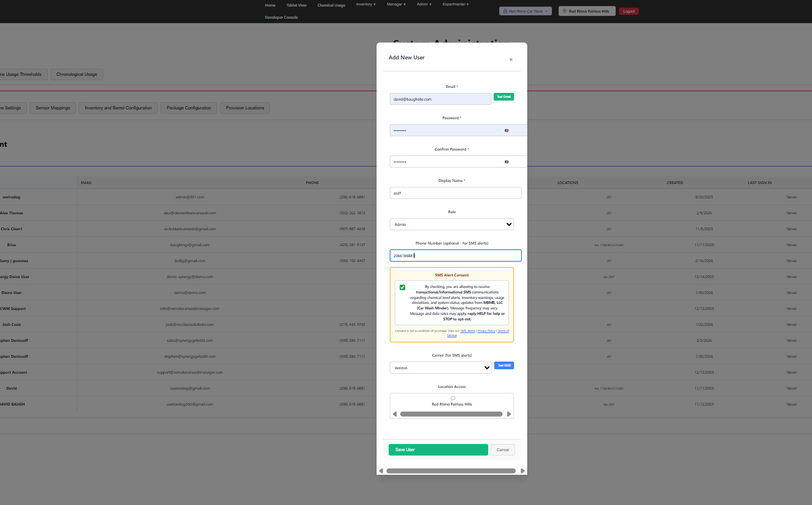Click the location pin beside Red Rhino Fairless Hills
This screenshot has width=812, height=505.
coord(564,11)
